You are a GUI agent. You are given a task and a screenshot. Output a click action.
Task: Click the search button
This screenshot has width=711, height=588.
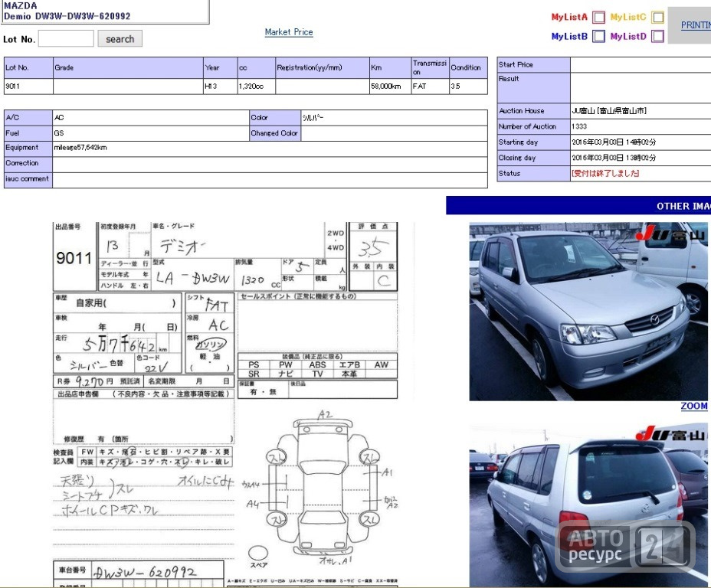[x=120, y=39]
